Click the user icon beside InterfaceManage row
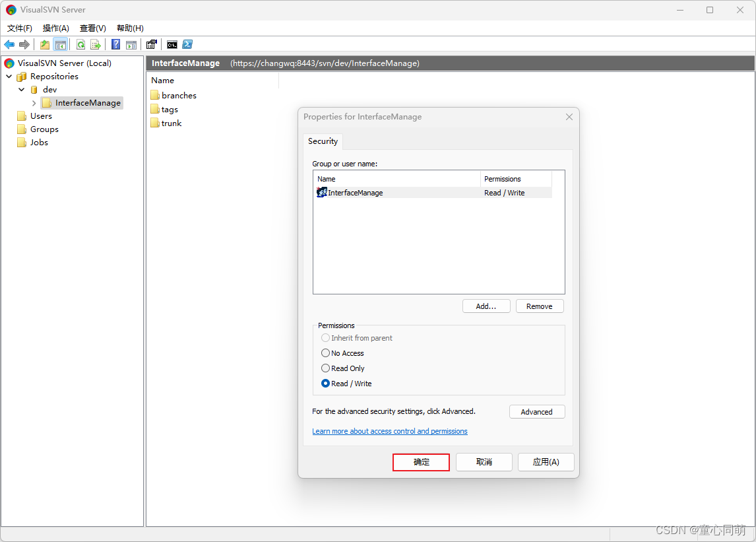 321,193
